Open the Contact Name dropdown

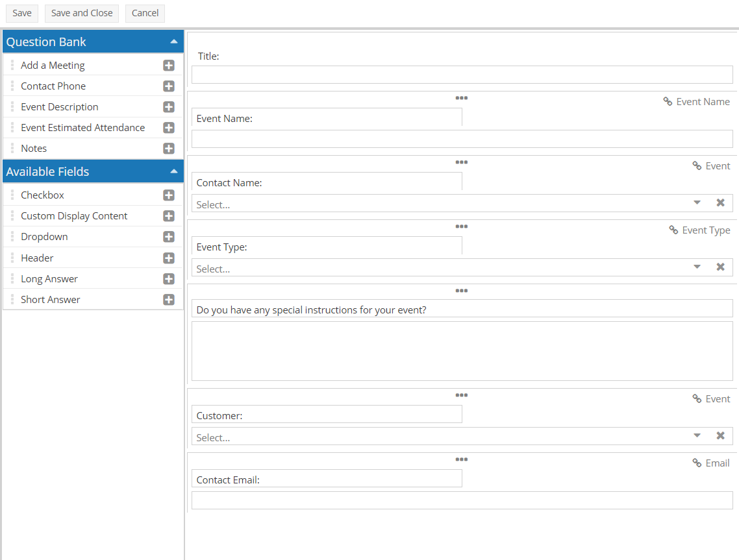697,202
